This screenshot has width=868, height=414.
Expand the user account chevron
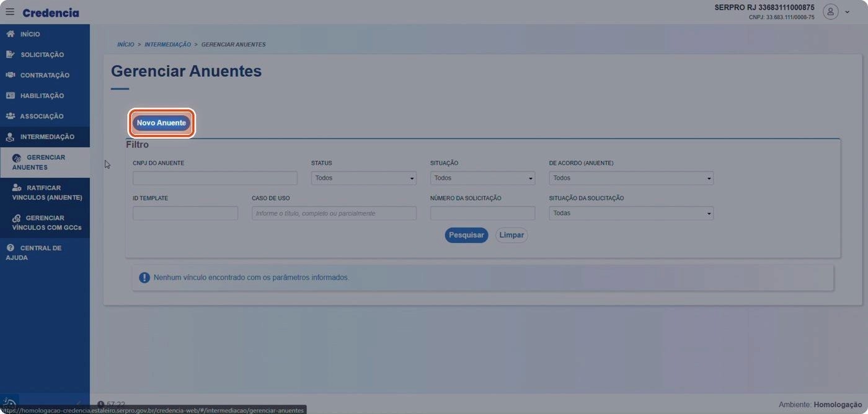(847, 12)
